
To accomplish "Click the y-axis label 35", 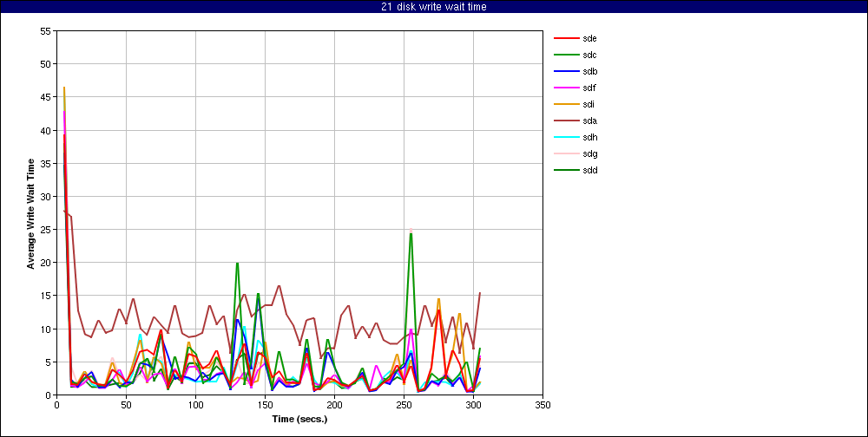I will pos(46,164).
